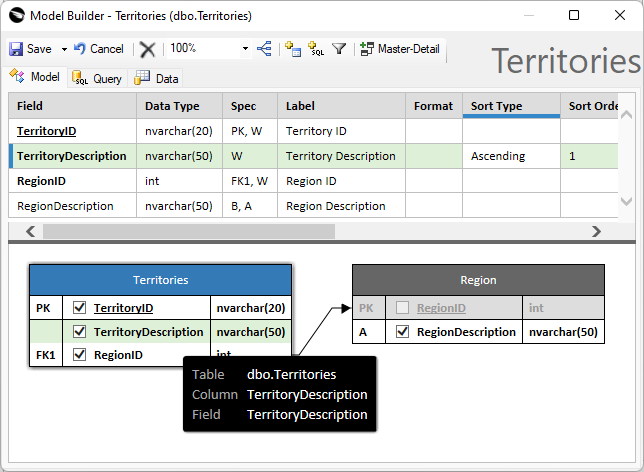This screenshot has height=472, width=644.
Task: Toggle the greyed RegionID checkbox in Region table
Action: pos(402,307)
